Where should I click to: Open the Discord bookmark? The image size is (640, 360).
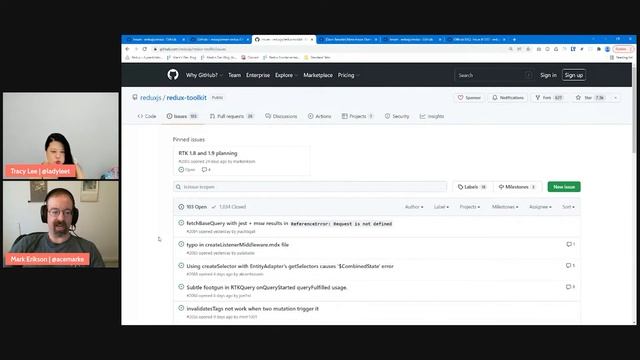pos(250,58)
